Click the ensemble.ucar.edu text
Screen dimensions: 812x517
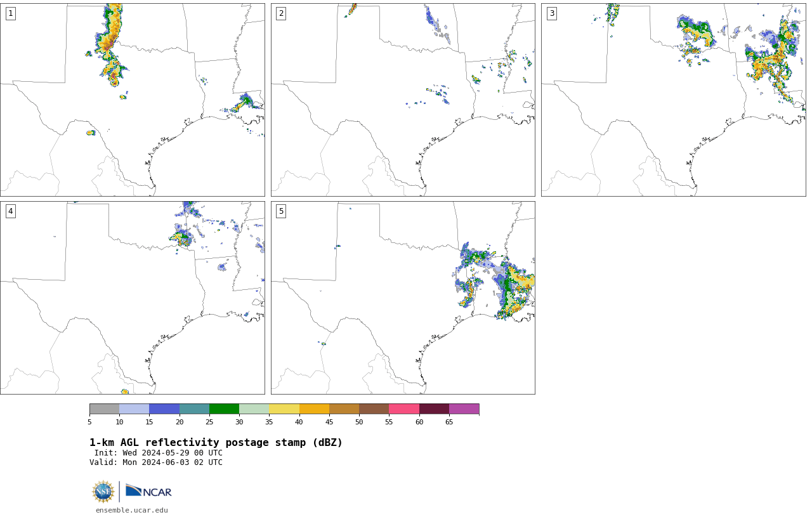pyautogui.click(x=132, y=510)
